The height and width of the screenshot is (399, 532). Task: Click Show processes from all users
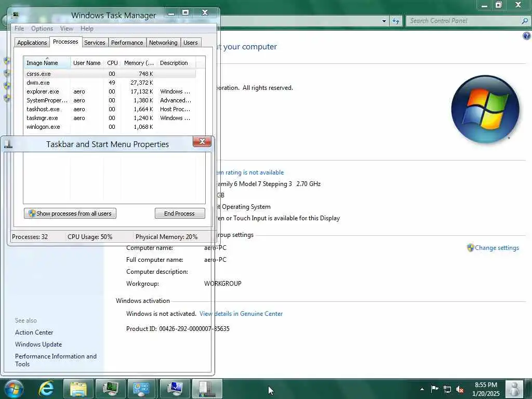point(70,214)
